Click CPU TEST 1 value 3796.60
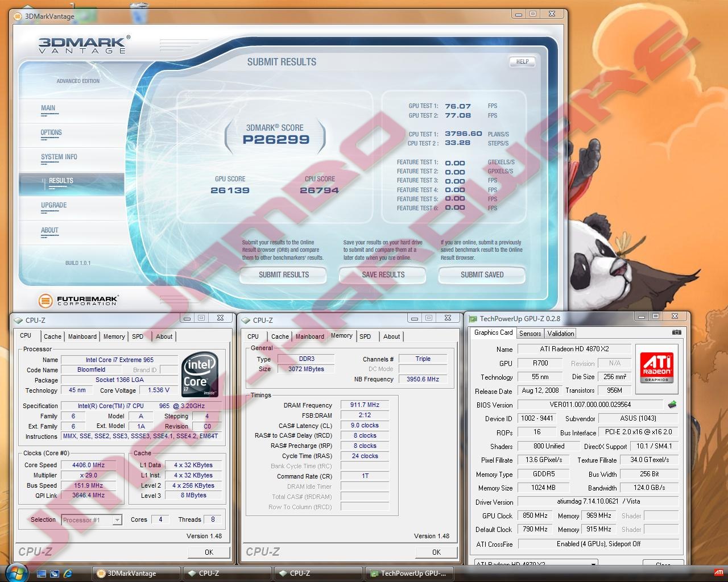728x582 pixels. (x=464, y=134)
